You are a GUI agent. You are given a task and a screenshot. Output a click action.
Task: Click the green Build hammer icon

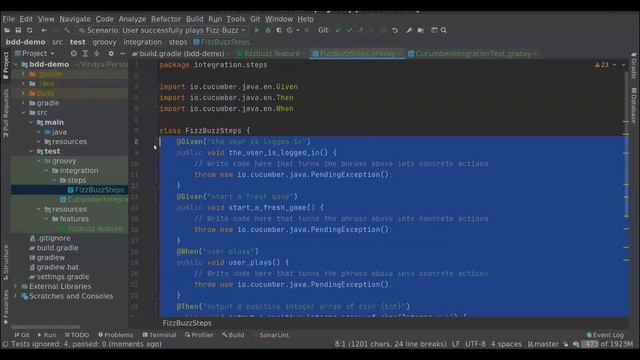coord(67,30)
